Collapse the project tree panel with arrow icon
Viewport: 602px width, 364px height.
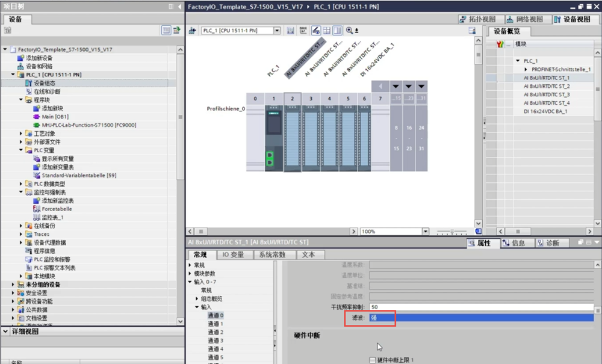pyautogui.click(x=178, y=7)
